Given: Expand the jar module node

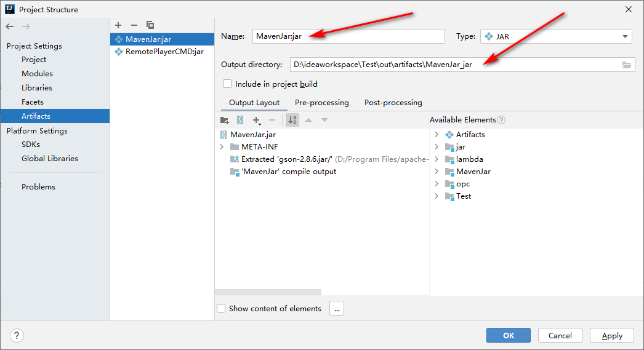Looking at the screenshot, I should tap(437, 147).
